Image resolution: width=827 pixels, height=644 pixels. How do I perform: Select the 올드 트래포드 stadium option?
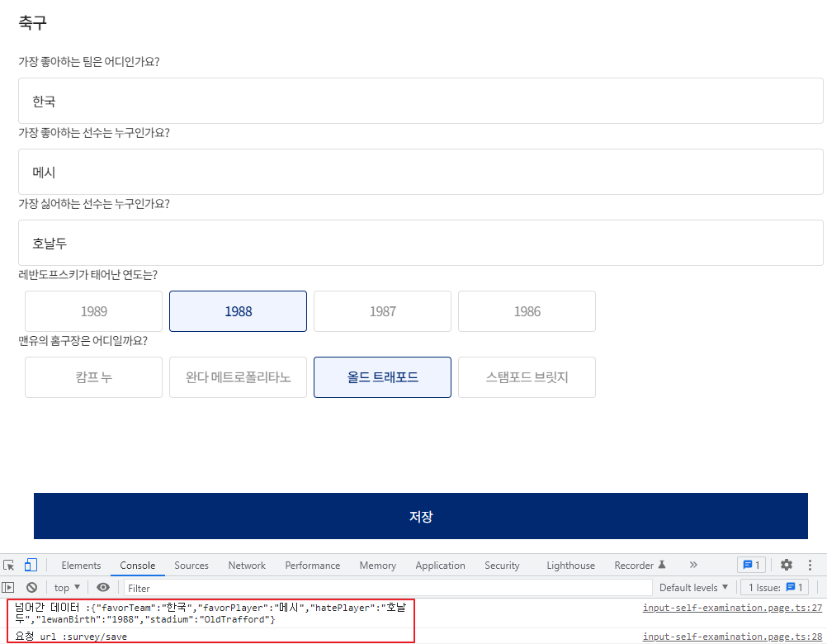(x=382, y=377)
